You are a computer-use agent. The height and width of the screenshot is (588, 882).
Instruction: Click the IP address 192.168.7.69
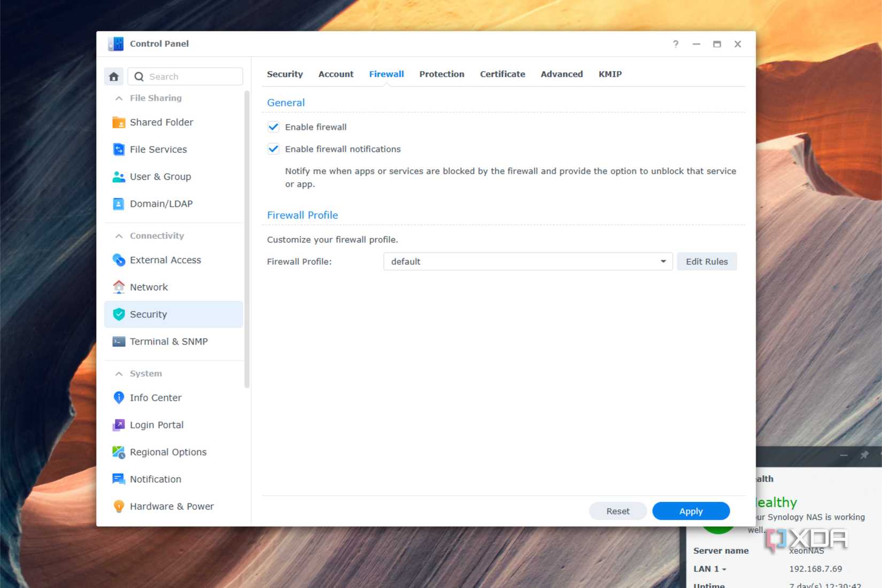(815, 569)
